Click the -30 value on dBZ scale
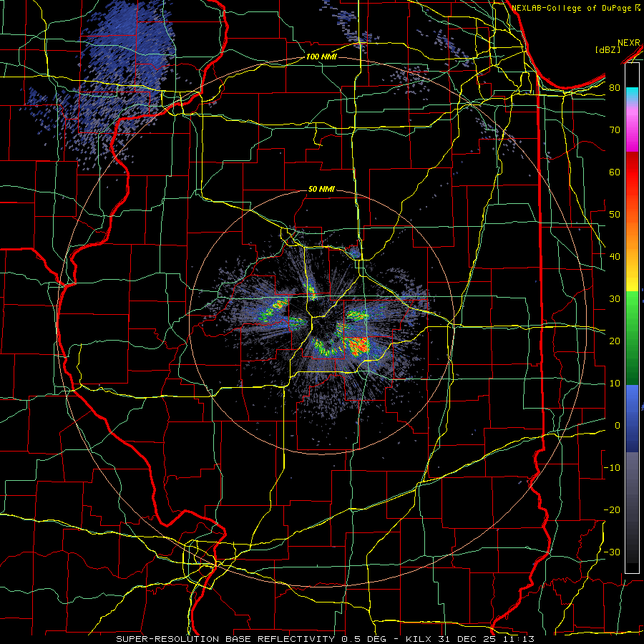This screenshot has width=644, height=644. point(612,552)
